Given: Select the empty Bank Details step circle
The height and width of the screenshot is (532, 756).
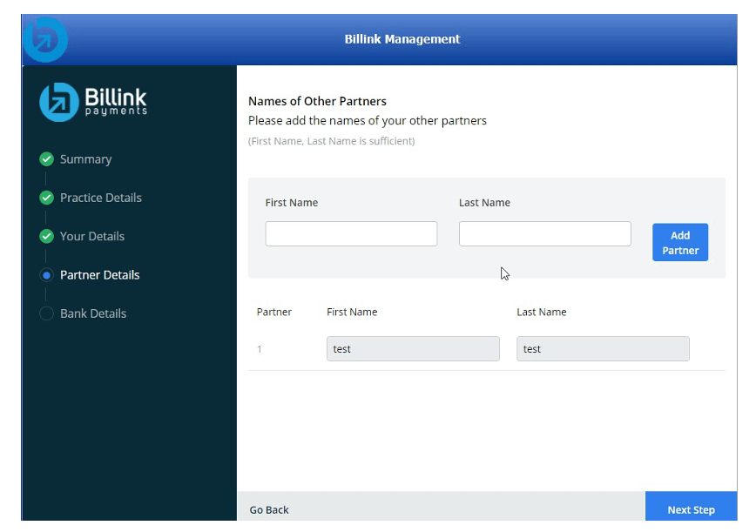Looking at the screenshot, I should (x=47, y=313).
